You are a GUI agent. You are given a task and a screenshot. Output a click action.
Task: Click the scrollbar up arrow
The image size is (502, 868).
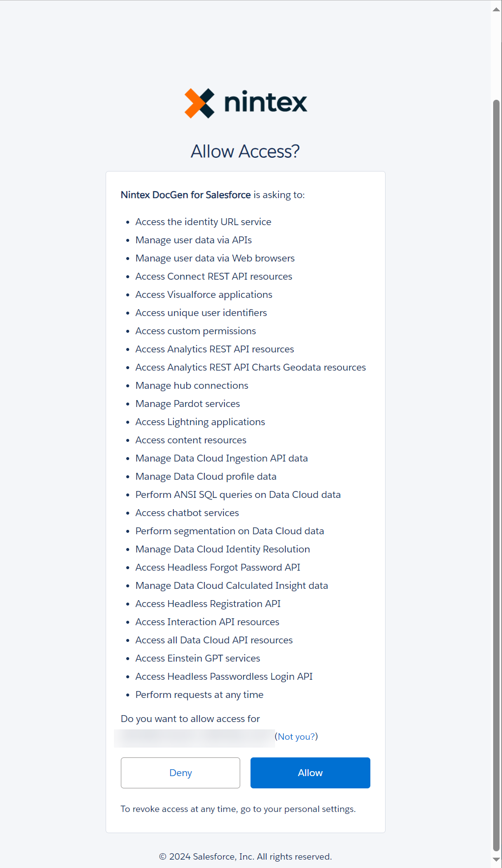tap(496, 9)
